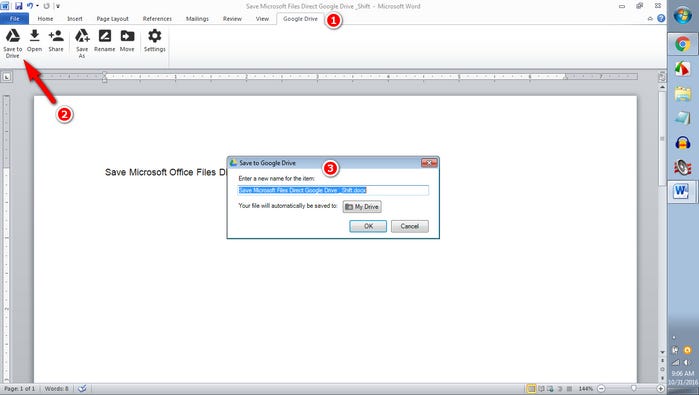Click Cancel in Save to Google Drive dialog
The image size is (699, 395).
410,226
